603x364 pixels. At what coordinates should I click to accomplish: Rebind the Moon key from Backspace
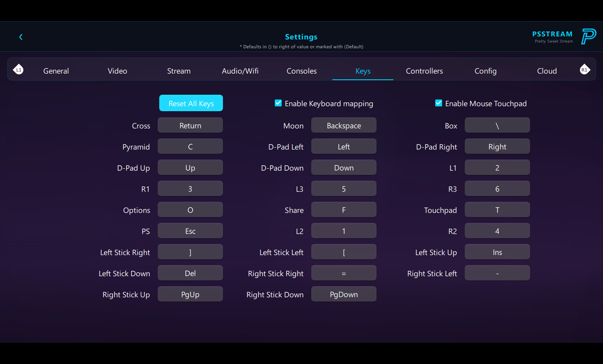[x=344, y=125]
